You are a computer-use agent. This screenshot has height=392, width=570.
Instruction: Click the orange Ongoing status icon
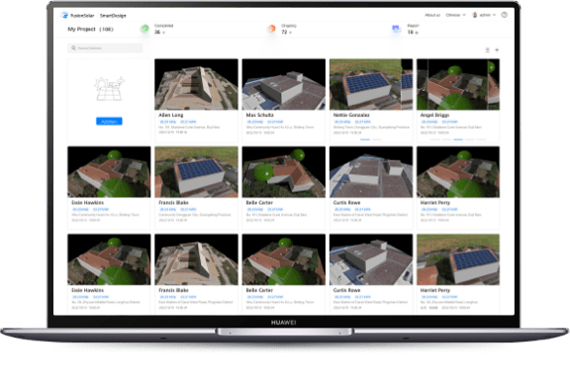271,29
